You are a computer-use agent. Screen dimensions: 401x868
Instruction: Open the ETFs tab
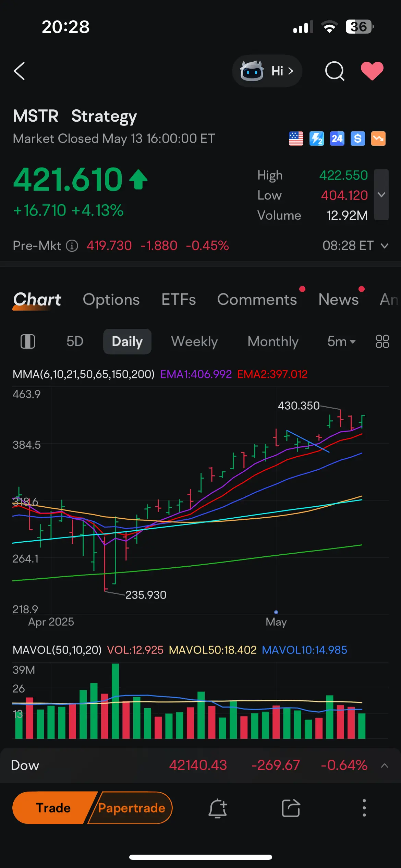point(179,300)
